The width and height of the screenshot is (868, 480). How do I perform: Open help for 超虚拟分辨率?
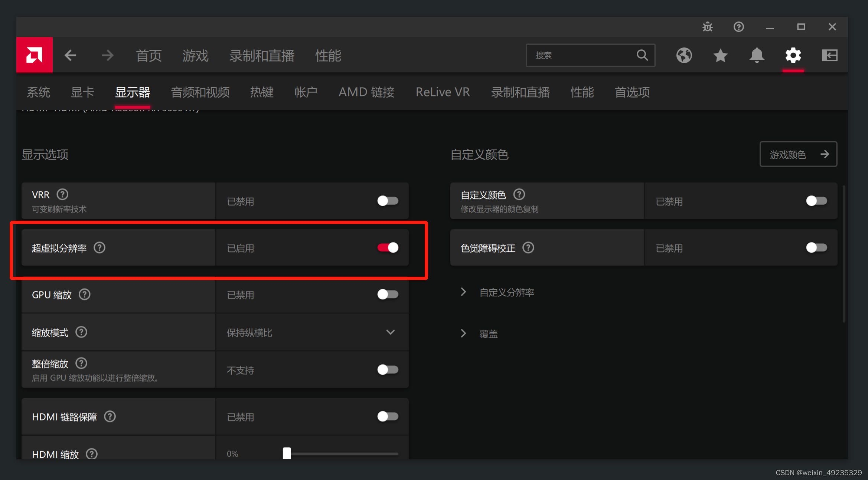point(99,247)
